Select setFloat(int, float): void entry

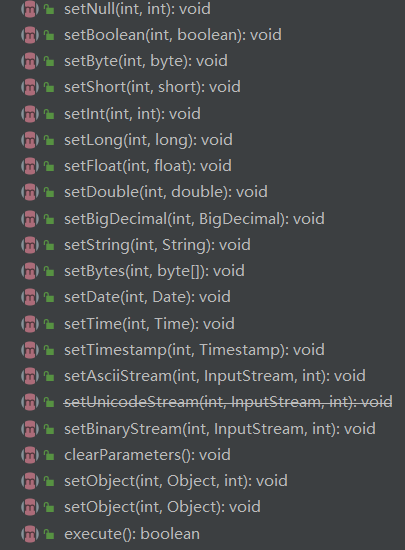[148, 166]
